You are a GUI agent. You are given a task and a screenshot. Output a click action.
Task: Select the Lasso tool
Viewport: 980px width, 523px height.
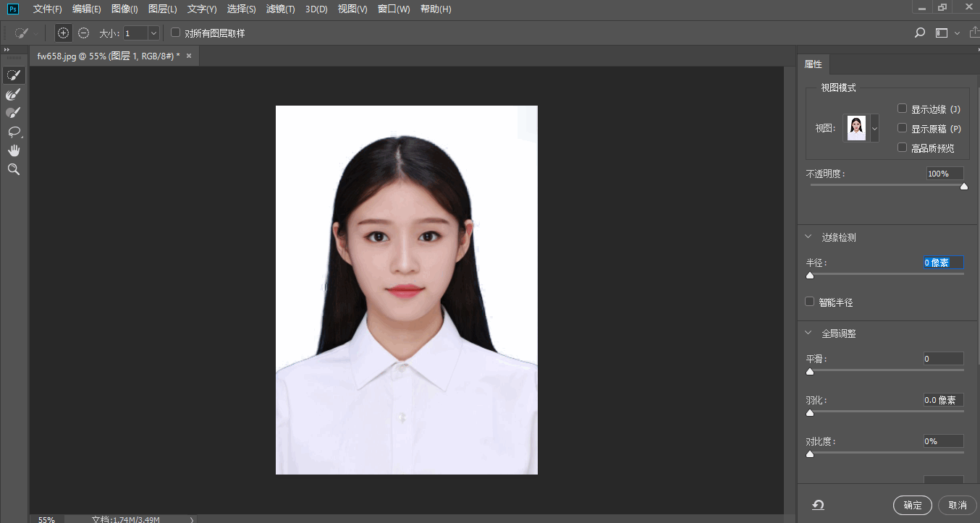coord(14,132)
